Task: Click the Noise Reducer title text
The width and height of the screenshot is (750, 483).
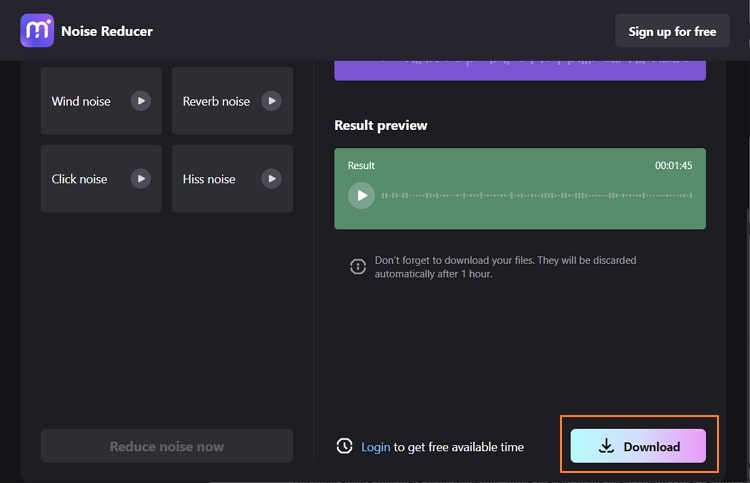Action: [x=107, y=31]
